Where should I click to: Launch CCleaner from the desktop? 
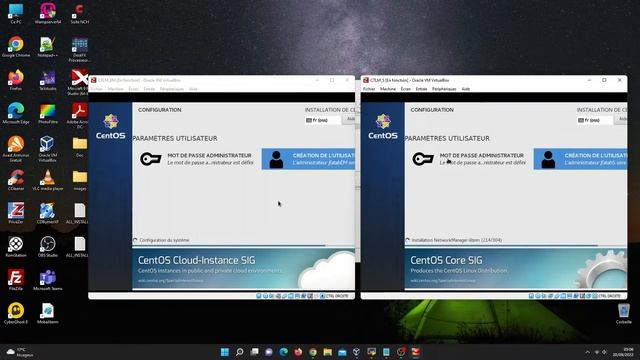[16, 180]
